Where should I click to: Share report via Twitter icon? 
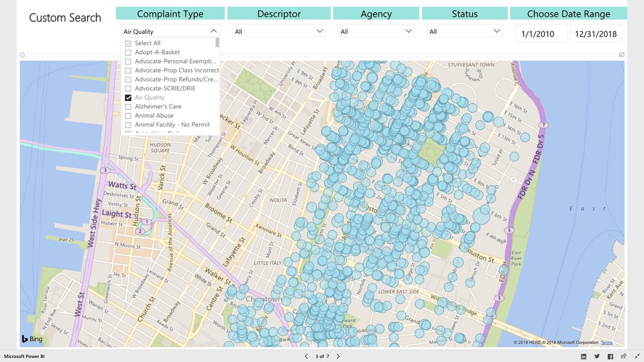click(597, 356)
